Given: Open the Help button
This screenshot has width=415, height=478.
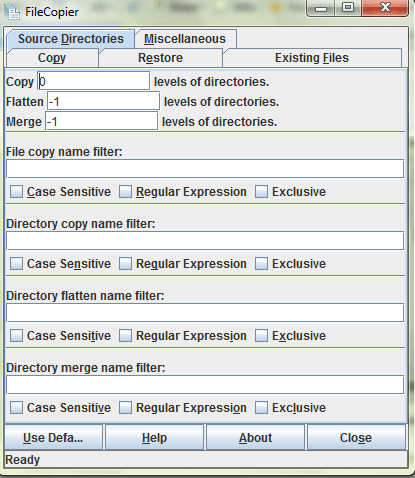Looking at the screenshot, I should pyautogui.click(x=154, y=437).
